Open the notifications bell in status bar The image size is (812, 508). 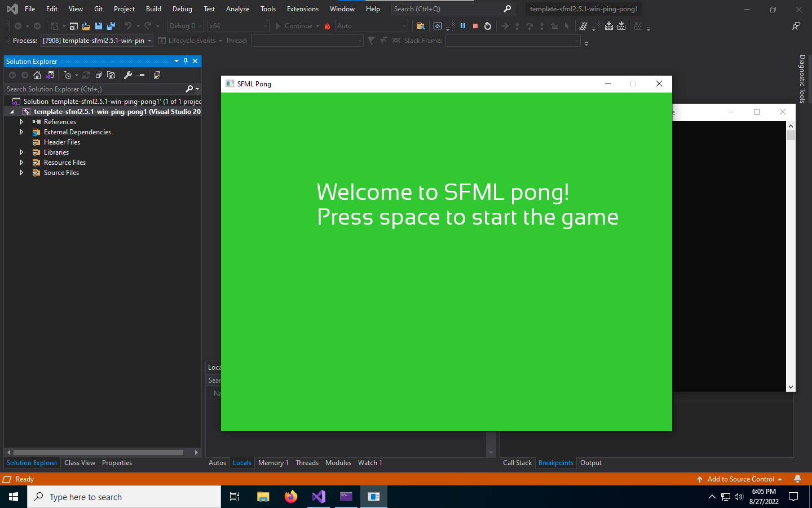(797, 479)
